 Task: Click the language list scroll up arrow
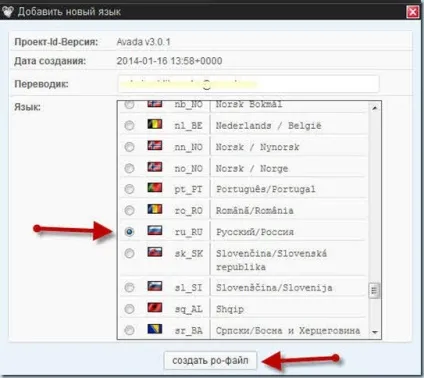(x=375, y=108)
